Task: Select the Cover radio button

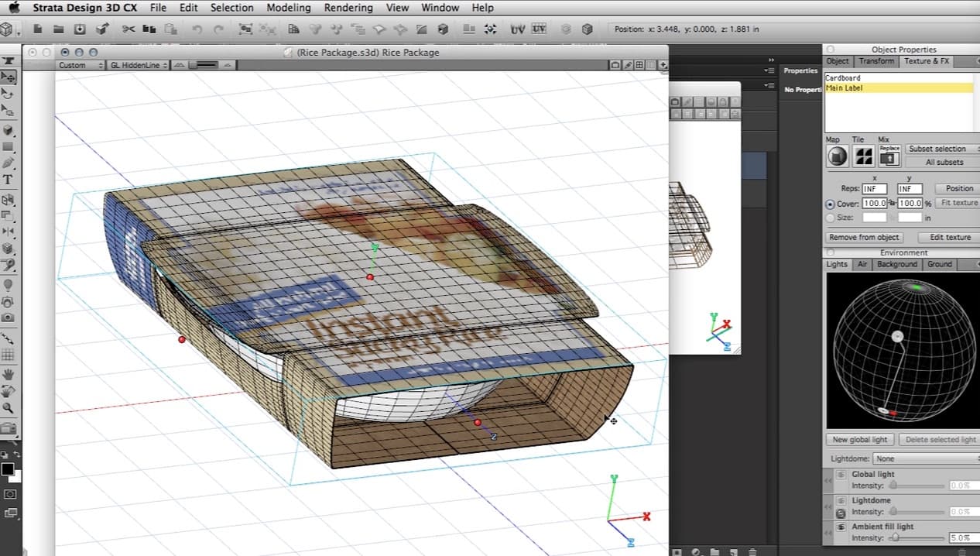Action: tap(830, 204)
